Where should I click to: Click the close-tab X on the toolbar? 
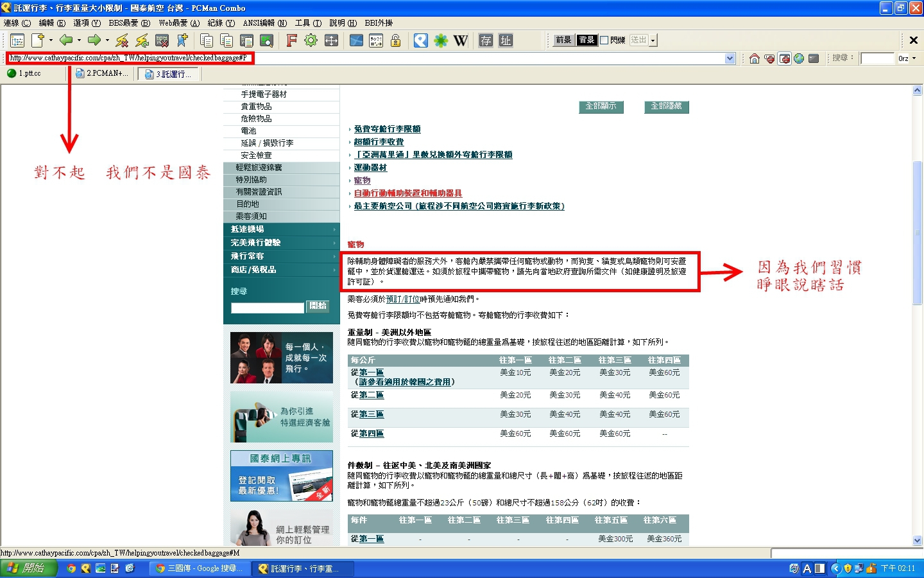914,40
